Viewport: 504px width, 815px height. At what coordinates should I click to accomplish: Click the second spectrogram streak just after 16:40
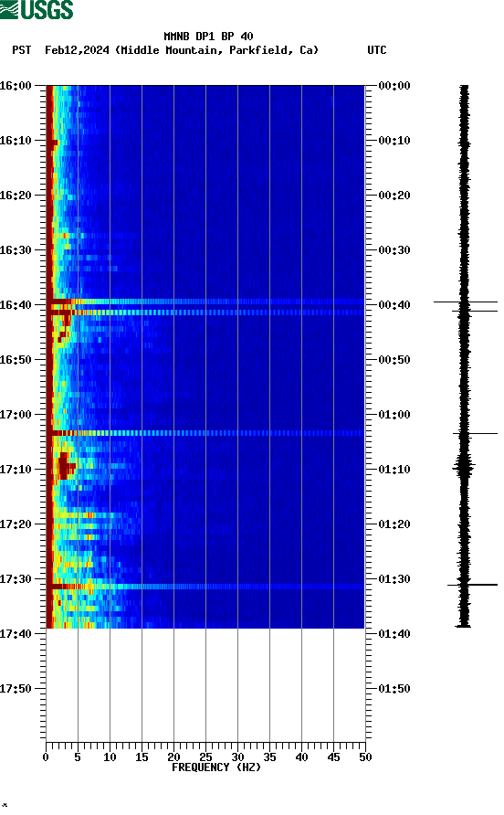coord(205,312)
